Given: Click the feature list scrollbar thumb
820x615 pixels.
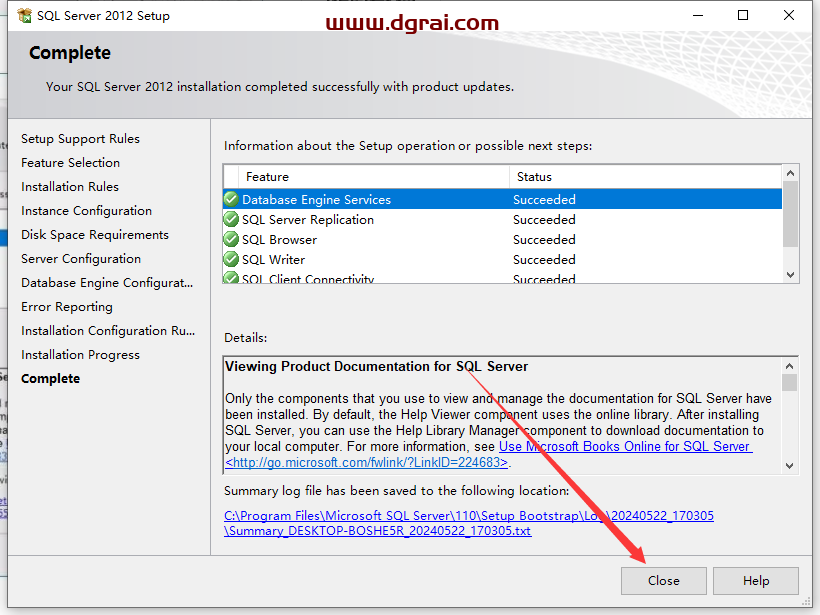Looking at the screenshot, I should coord(790,213).
